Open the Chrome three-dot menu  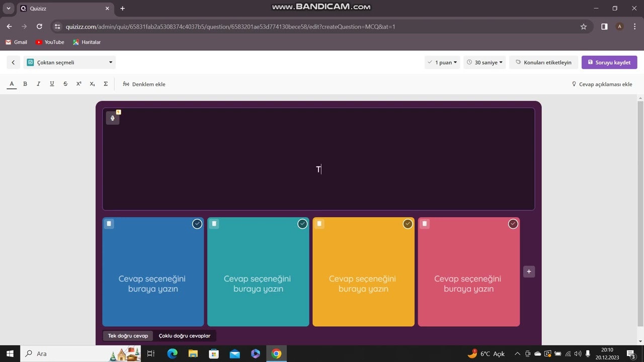pos(635,27)
